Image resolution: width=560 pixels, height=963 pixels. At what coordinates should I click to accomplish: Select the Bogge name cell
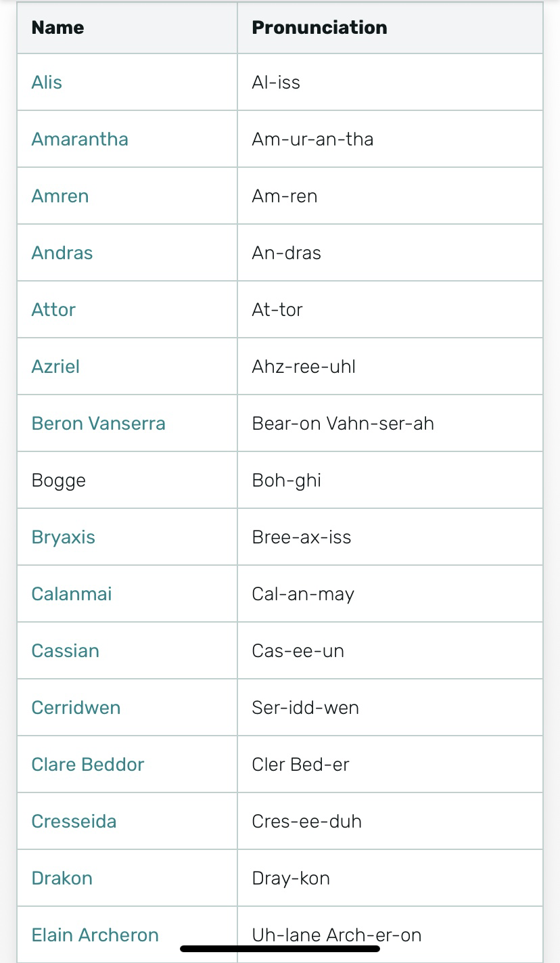[x=59, y=480]
